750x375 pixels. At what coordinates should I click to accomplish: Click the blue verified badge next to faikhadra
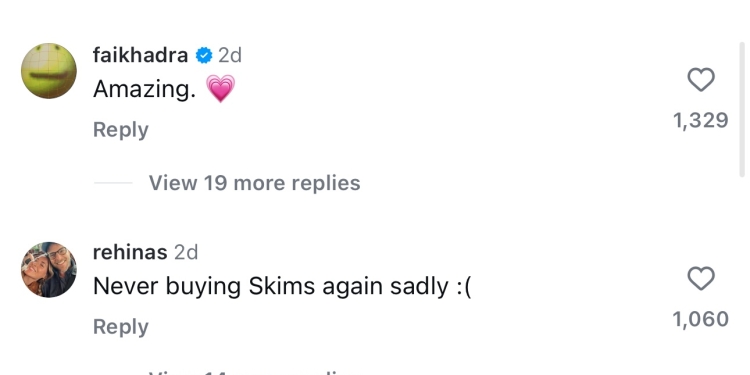(x=204, y=56)
